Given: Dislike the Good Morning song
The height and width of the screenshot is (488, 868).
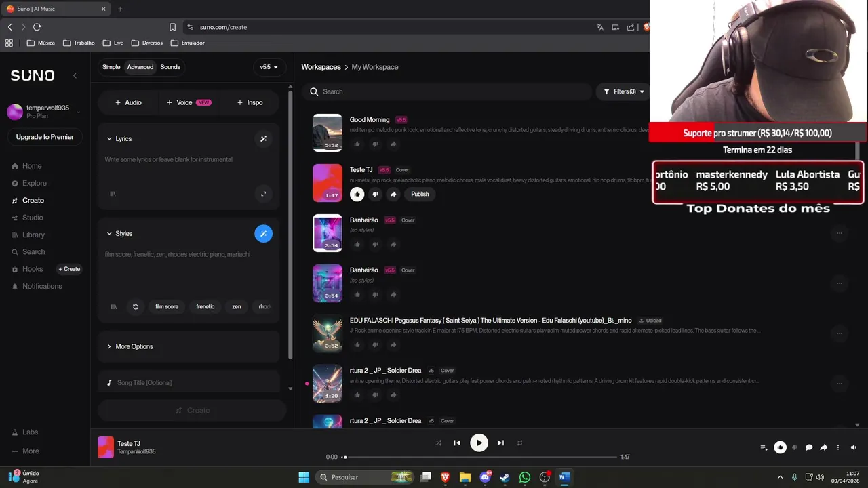Looking at the screenshot, I should pos(375,144).
